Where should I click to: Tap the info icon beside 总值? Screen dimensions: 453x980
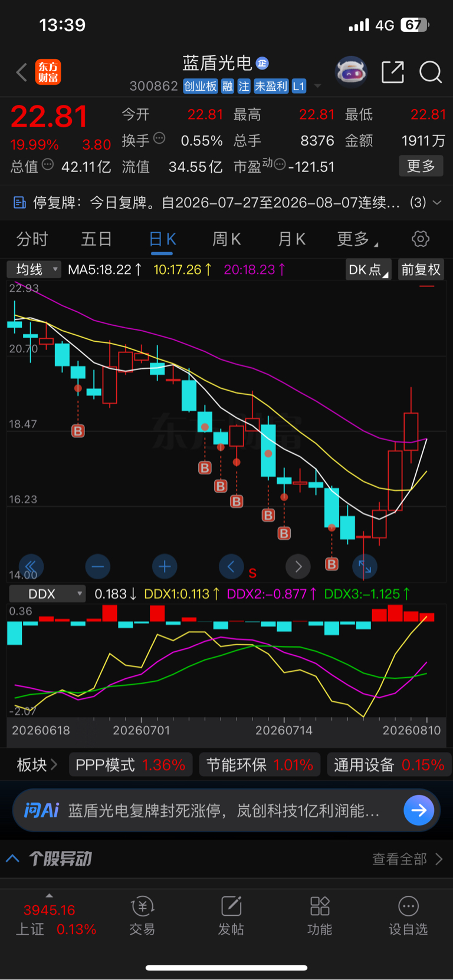pos(48,164)
